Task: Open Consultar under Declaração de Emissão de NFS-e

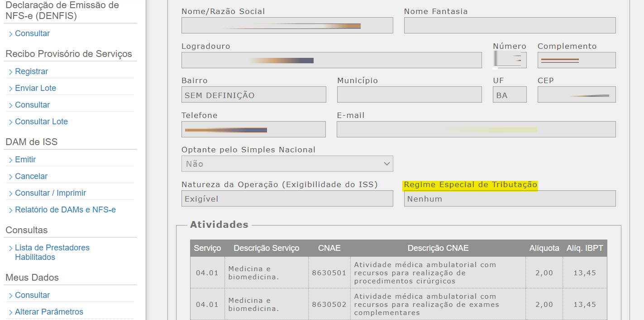Action: [x=32, y=33]
